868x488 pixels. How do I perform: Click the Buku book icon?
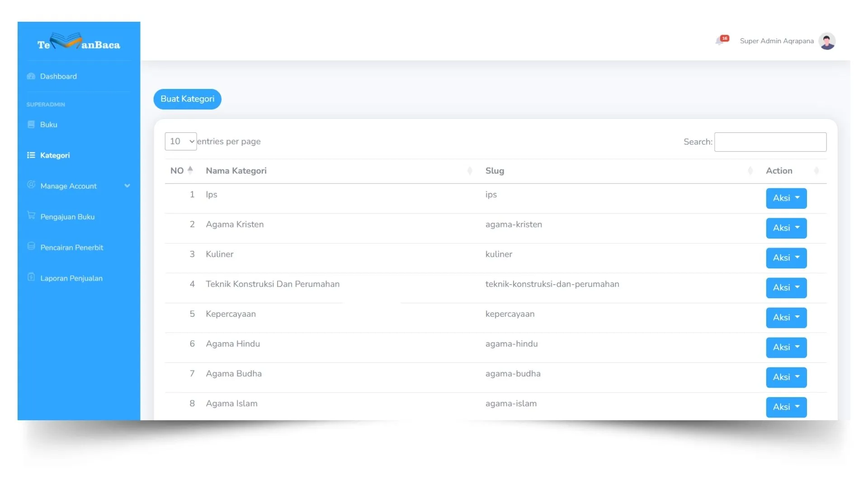(x=31, y=125)
